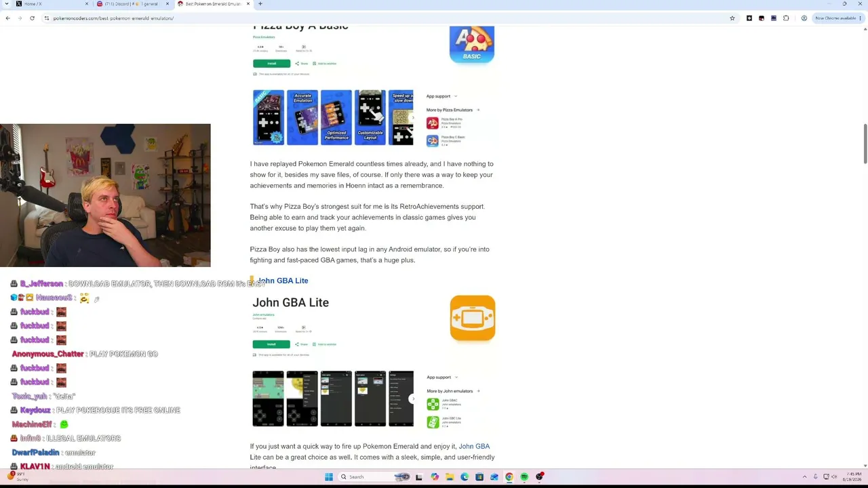The image size is (868, 488).
Task: Open the Optimized Performance screenshot
Action: tap(336, 117)
